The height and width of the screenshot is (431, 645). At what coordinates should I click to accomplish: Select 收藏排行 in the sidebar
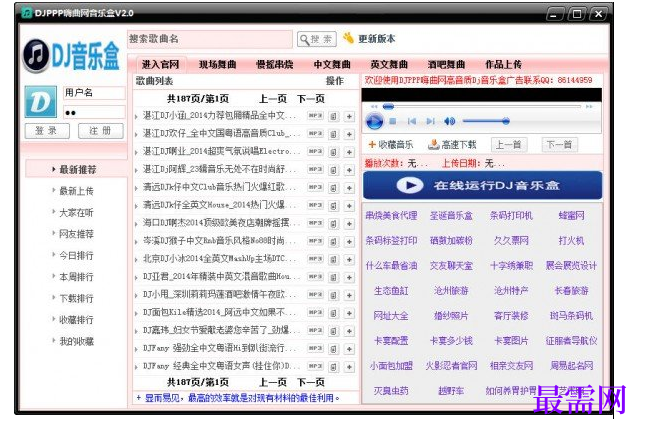pos(77,320)
